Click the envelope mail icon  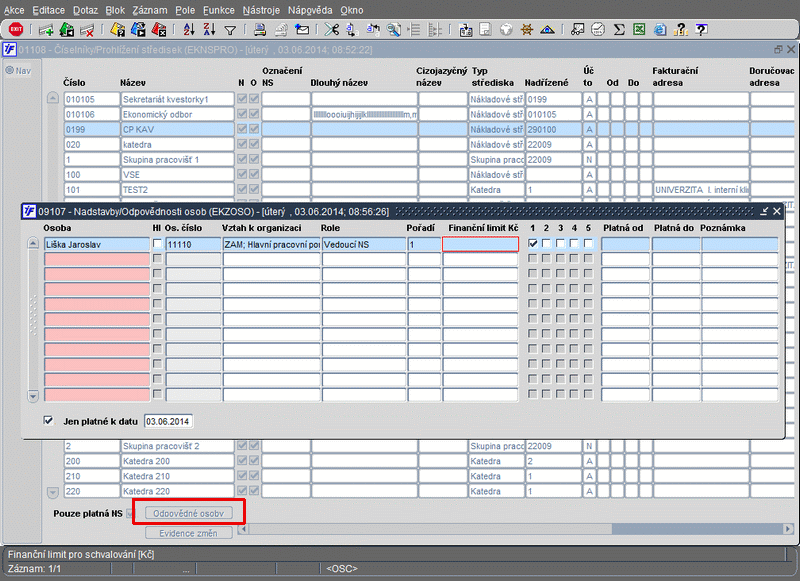(302, 30)
